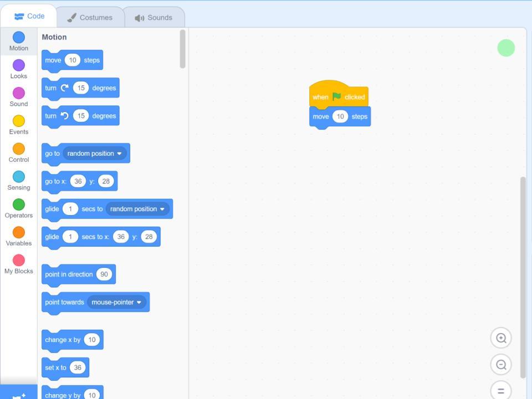Image resolution: width=532 pixels, height=399 pixels.
Task: Open the Sound blocks category
Action: coord(19,97)
